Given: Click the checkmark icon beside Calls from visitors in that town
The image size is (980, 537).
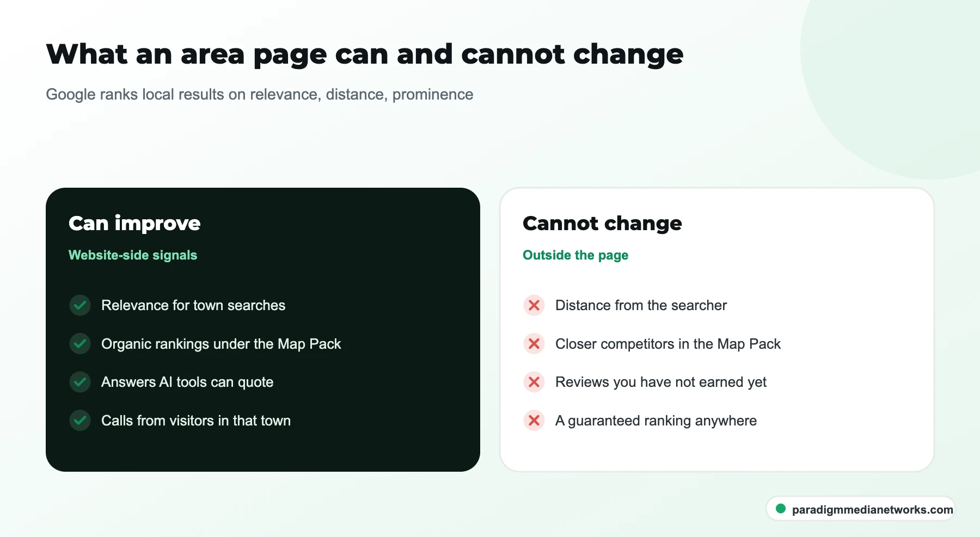Looking at the screenshot, I should click(x=80, y=421).
